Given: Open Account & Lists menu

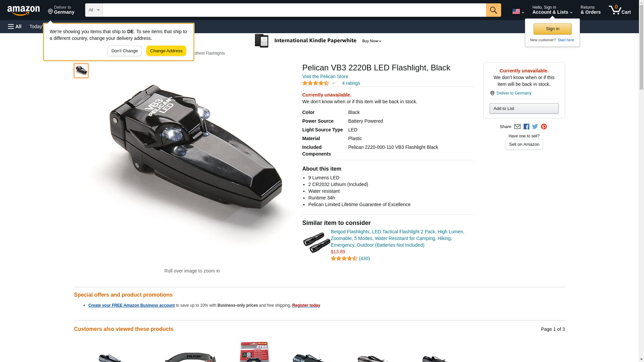Looking at the screenshot, I should tap(552, 10).
